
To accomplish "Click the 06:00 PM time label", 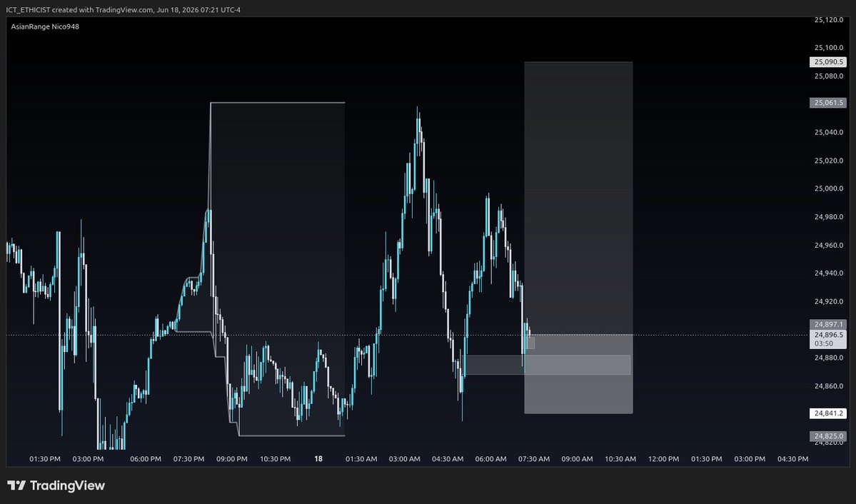I will click(146, 459).
